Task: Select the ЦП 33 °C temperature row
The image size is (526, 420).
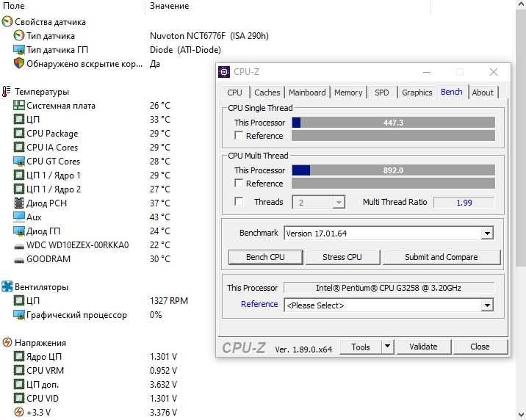Action: (92, 120)
